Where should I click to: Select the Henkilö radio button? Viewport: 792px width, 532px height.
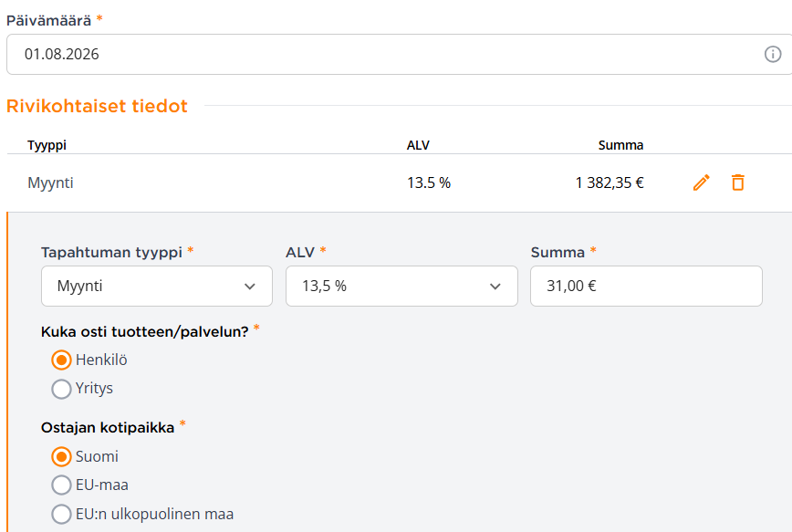pos(61,360)
